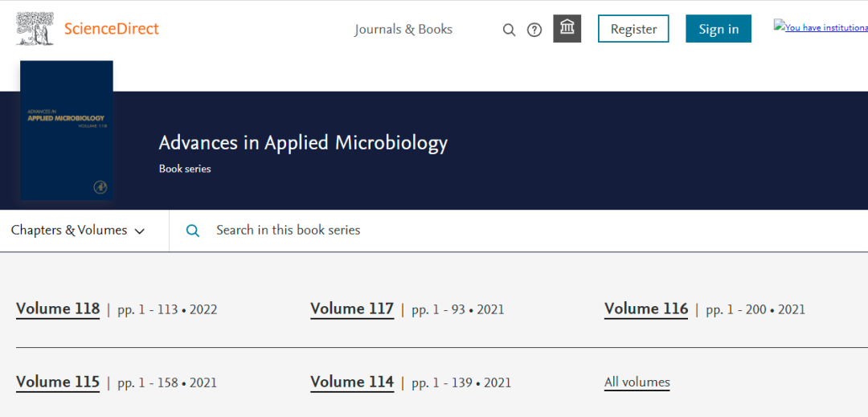
Task: Open Volume 116 link
Action: coord(646,309)
